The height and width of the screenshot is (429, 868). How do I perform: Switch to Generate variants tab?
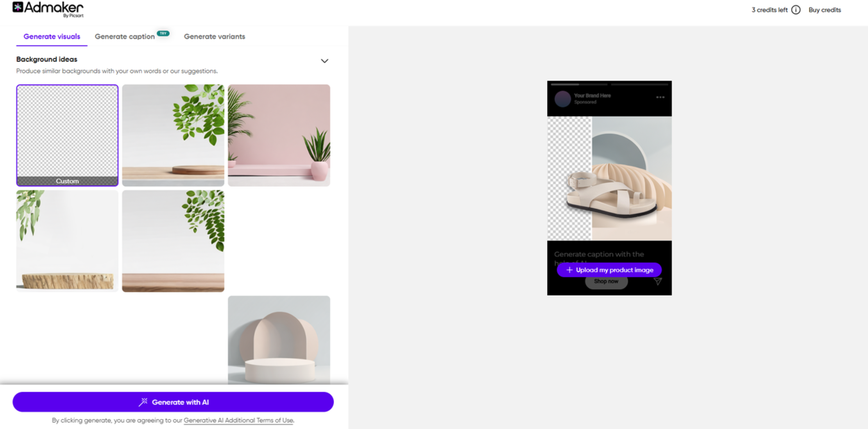[215, 36]
